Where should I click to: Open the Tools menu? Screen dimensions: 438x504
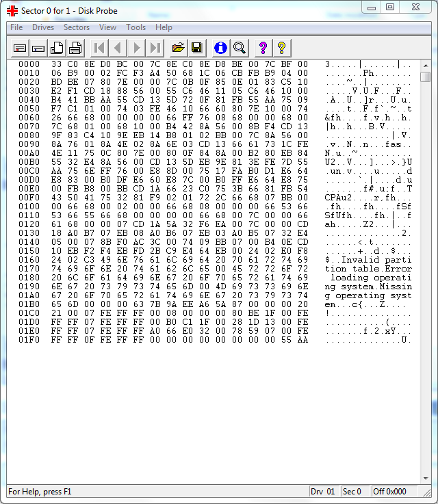(136, 27)
